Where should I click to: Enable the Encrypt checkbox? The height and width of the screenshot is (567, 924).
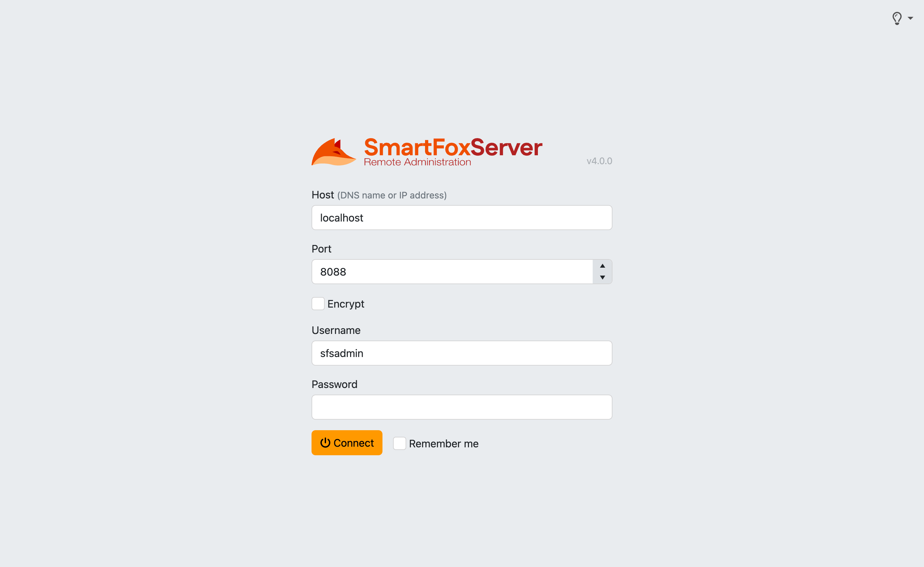pos(318,304)
